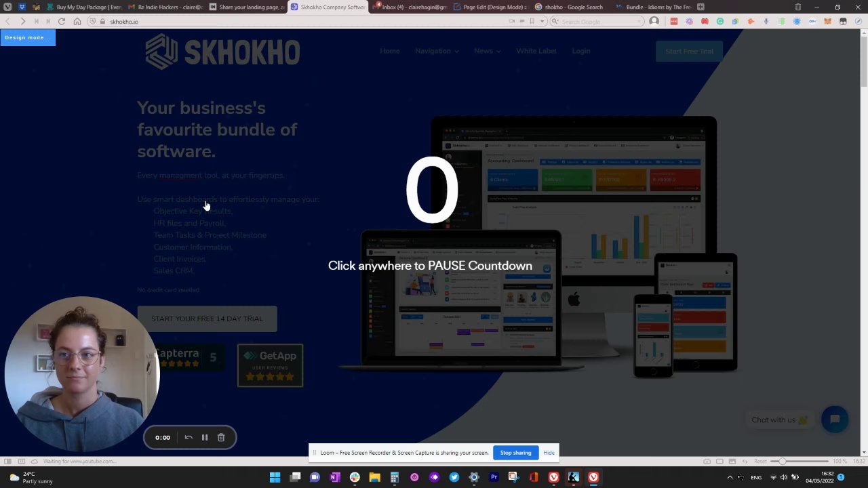This screenshot has height=488, width=868.
Task: Open Settings gear in taskbar
Action: [474, 477]
